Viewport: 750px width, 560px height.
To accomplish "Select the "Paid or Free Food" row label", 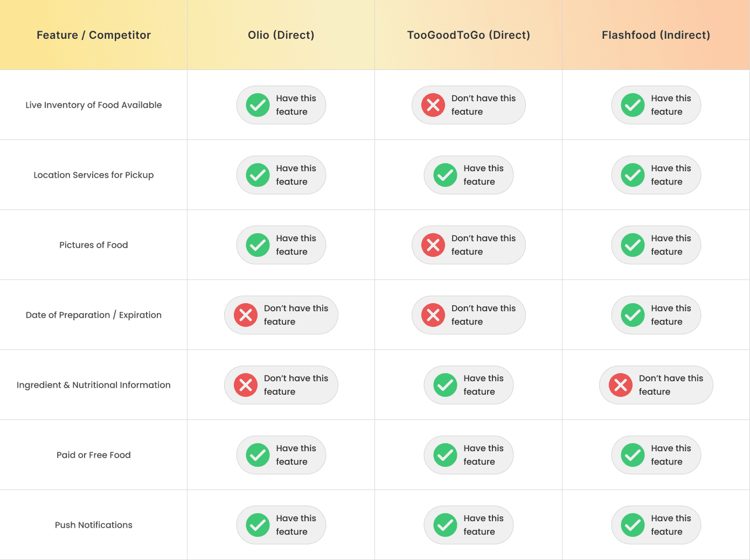I will tap(94, 455).
